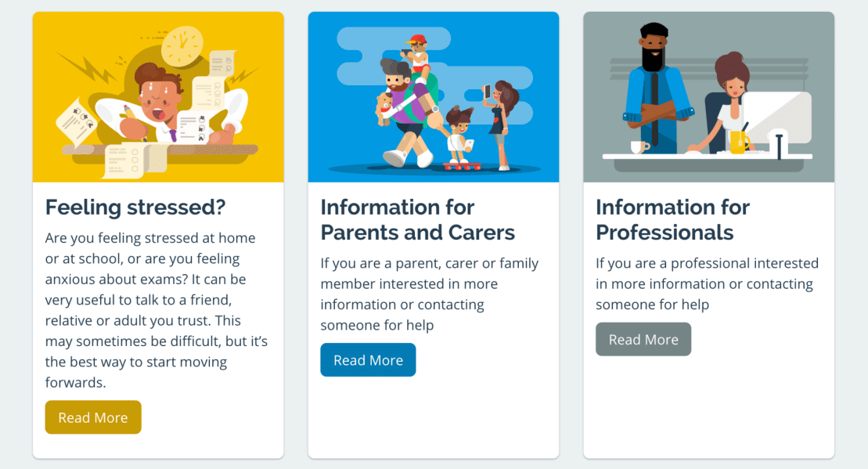868x469 pixels.
Task: Click the Feeling stressed description paragraph
Action: tap(157, 310)
